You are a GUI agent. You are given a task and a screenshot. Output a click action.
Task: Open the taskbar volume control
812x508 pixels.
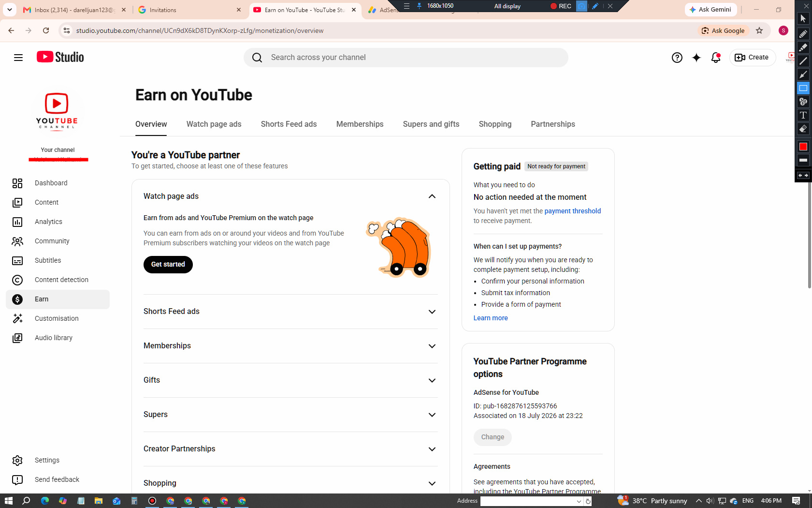tap(710, 501)
